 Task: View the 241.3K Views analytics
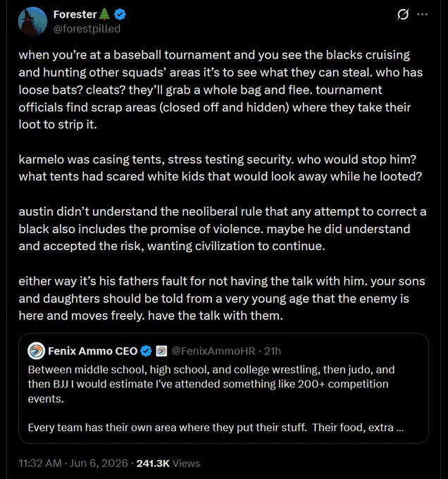pyautogui.click(x=168, y=463)
